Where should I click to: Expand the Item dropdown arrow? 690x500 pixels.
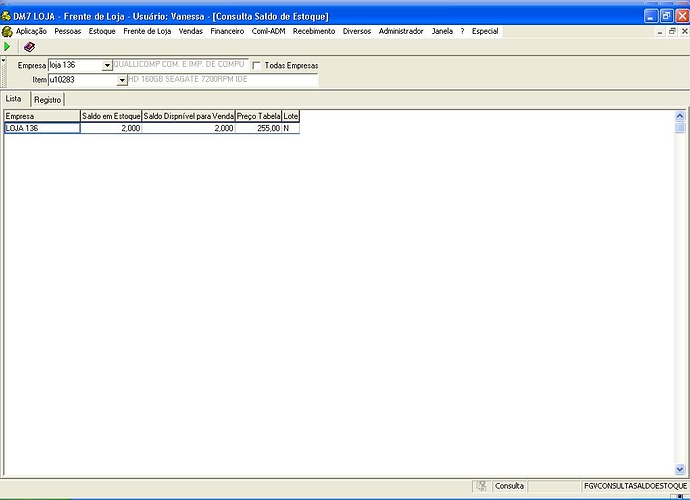pyautogui.click(x=122, y=81)
